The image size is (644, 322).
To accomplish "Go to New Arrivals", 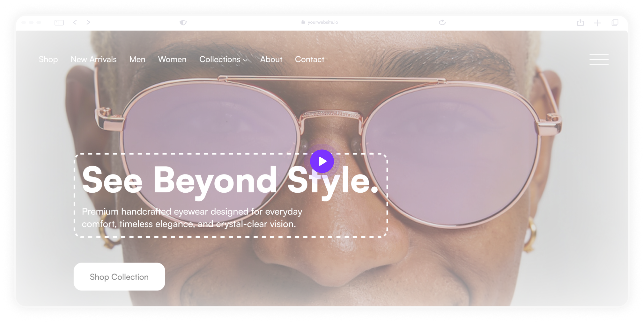I will click(93, 60).
